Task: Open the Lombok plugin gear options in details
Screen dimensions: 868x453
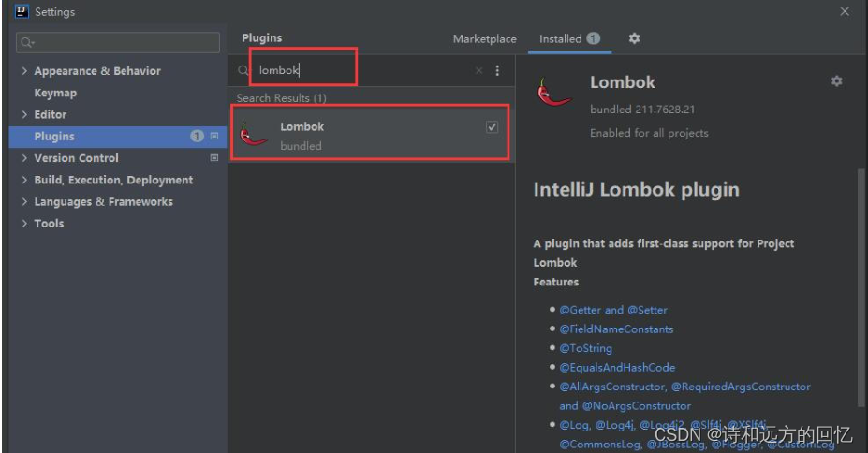Action: (836, 81)
